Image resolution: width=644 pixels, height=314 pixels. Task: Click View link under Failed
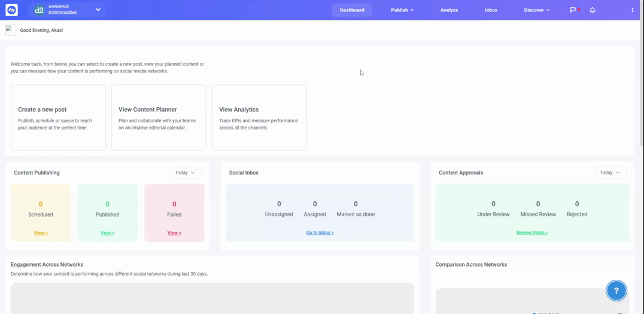pyautogui.click(x=174, y=233)
